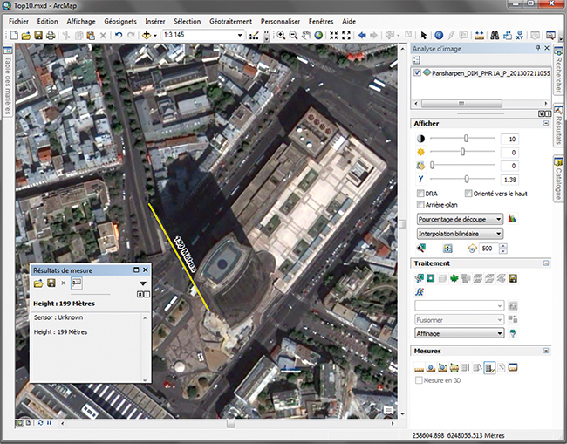The width and height of the screenshot is (567, 444).
Task: Click the blue Identify tool icon
Action: click(439, 35)
